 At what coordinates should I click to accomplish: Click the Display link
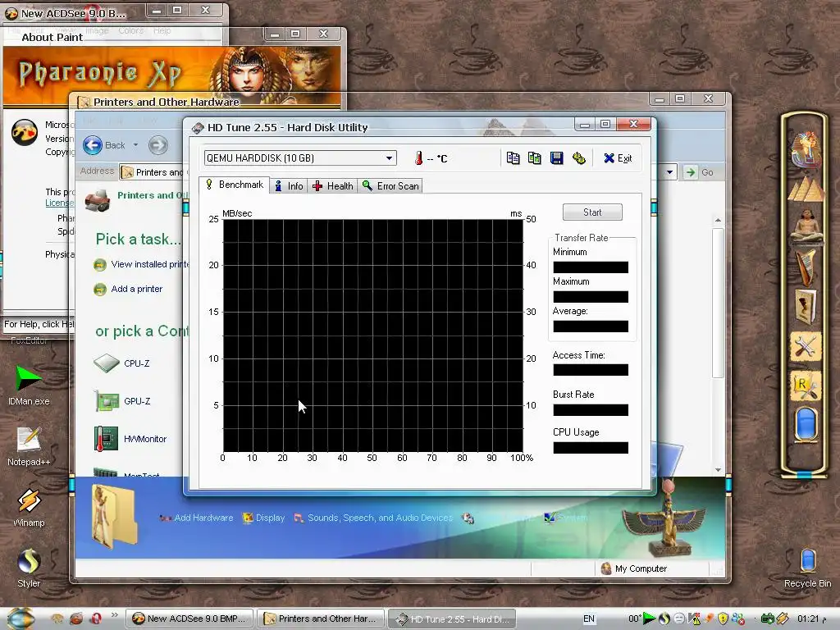coord(263,518)
